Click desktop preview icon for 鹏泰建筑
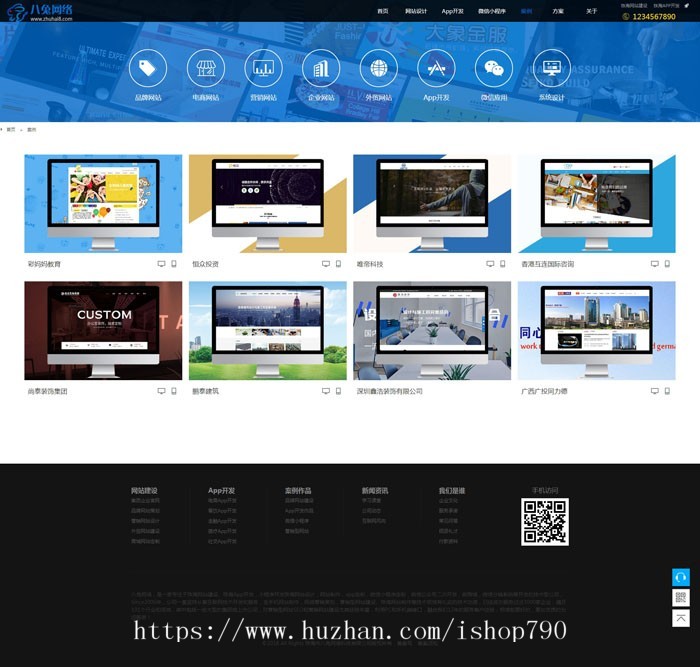The height and width of the screenshot is (667, 700). pos(326,391)
